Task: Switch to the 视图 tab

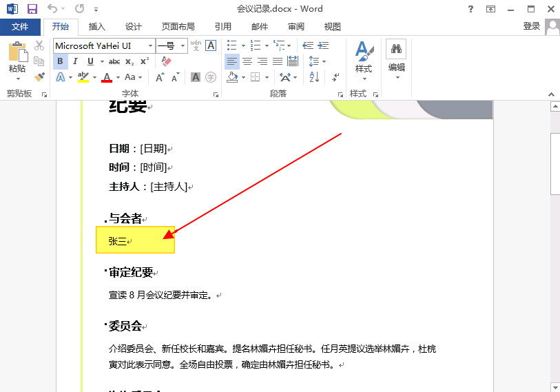Action: tap(332, 27)
